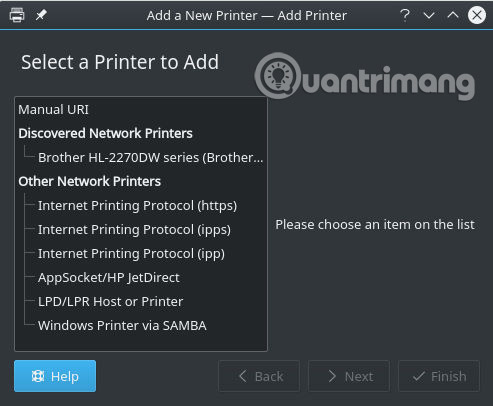Viewport: 493px width, 406px height.
Task: Collapse Other Network Printers group
Action: [x=90, y=181]
